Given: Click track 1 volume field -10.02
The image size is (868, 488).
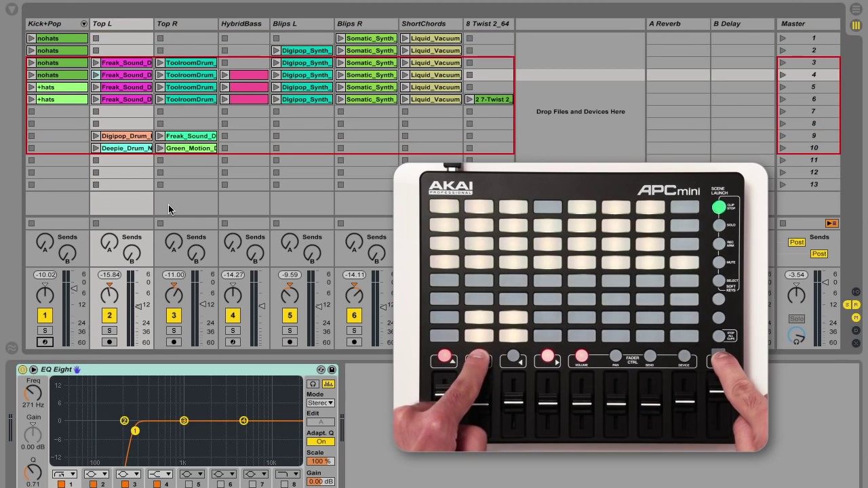Looking at the screenshot, I should click(x=45, y=275).
